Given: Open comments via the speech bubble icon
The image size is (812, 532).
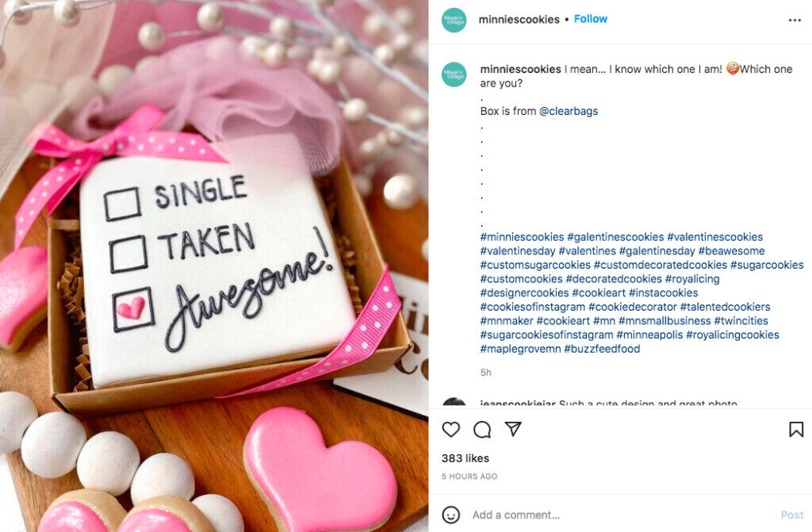Looking at the screenshot, I should pos(481,429).
